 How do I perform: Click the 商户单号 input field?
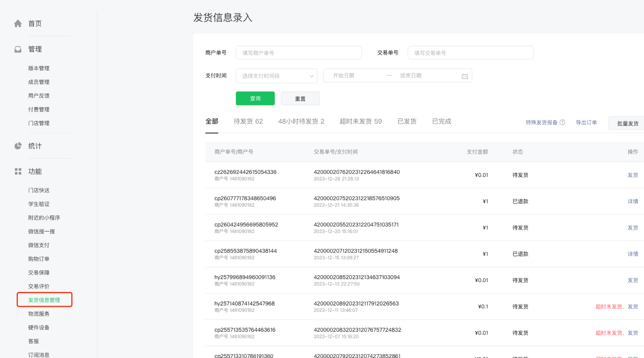pos(299,53)
